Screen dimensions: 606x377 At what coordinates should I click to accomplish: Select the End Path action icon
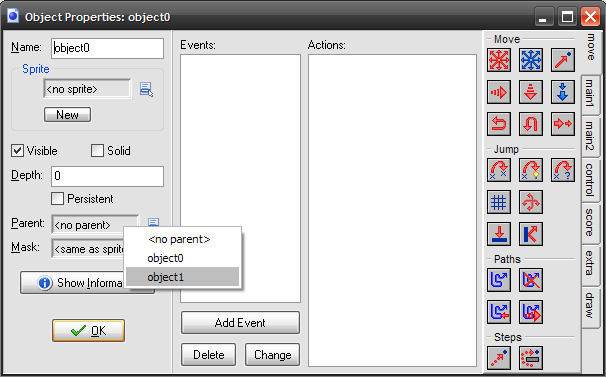pos(531,280)
